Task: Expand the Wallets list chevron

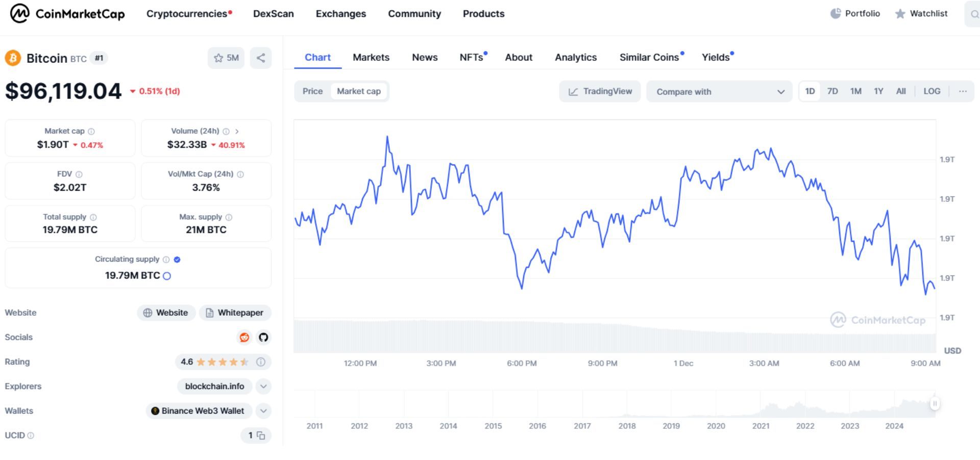Action: (x=263, y=411)
